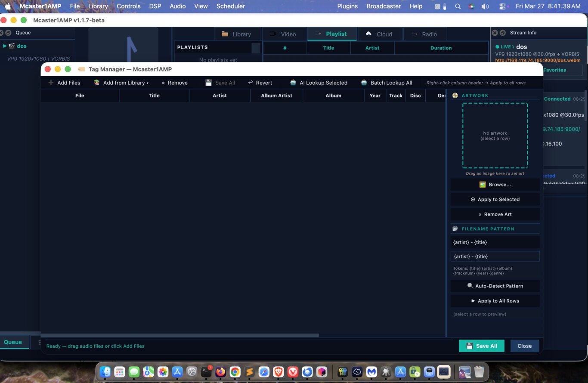The width and height of the screenshot is (588, 383).
Task: Undock the Stream Info panel float icon
Action: click(x=502, y=33)
